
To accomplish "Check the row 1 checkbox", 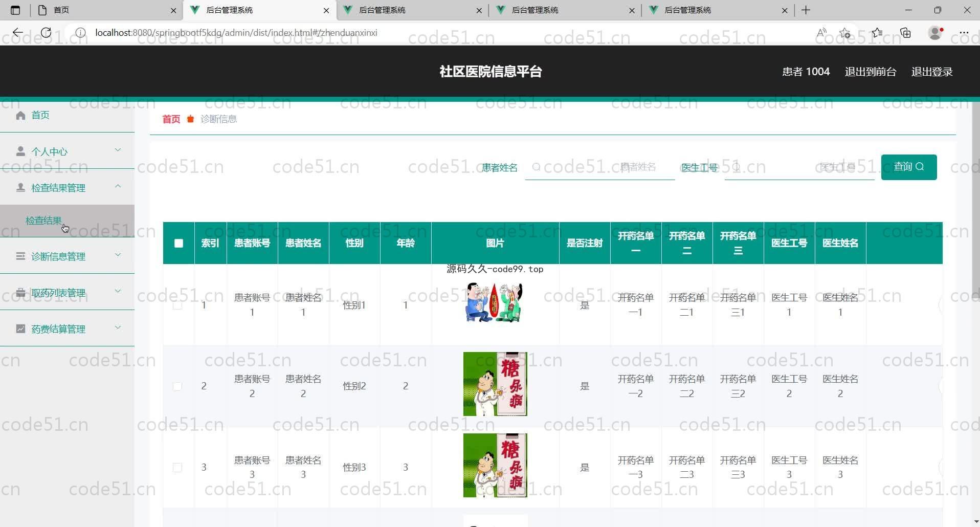I will (177, 305).
